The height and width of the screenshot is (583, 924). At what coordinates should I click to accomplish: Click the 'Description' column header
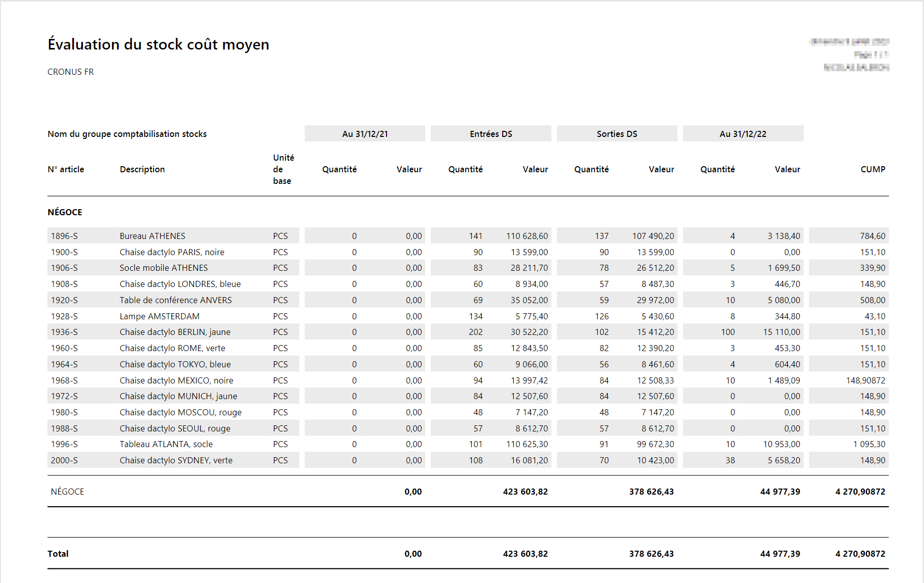coord(142,169)
